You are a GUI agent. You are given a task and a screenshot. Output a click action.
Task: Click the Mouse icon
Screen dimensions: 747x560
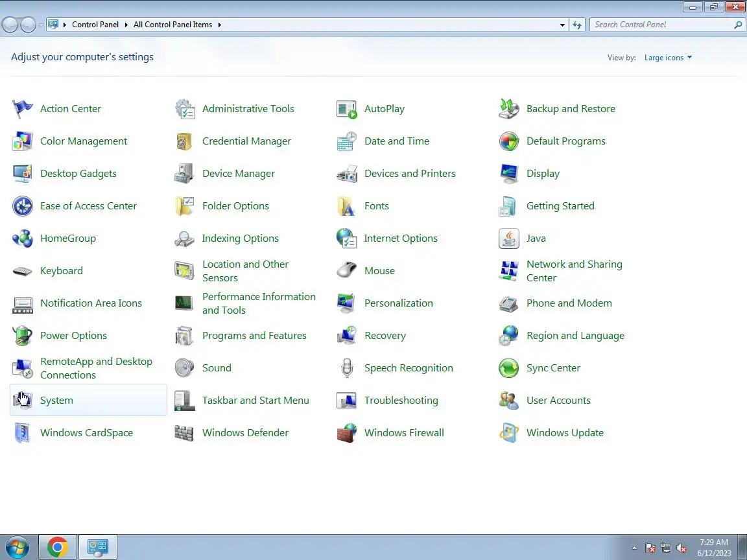pos(346,270)
